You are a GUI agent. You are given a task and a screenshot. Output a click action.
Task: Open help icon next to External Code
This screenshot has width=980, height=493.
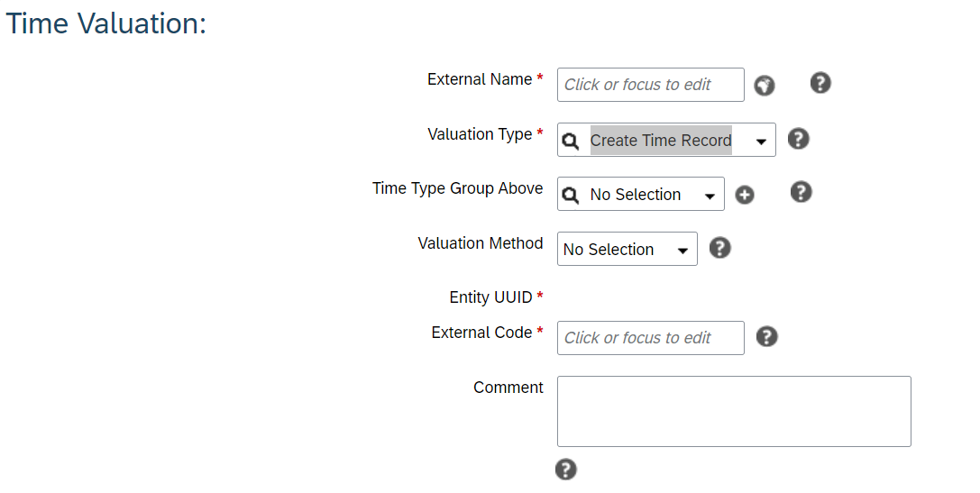(x=767, y=337)
